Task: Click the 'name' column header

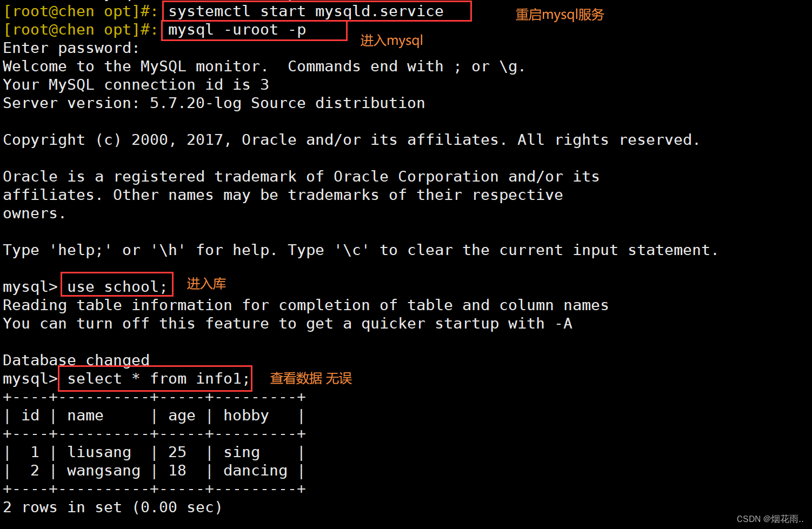Action: (x=85, y=416)
